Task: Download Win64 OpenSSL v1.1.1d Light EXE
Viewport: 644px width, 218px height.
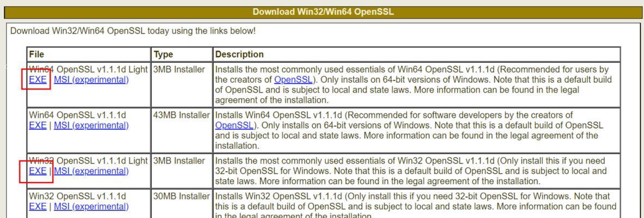Action: [38, 80]
